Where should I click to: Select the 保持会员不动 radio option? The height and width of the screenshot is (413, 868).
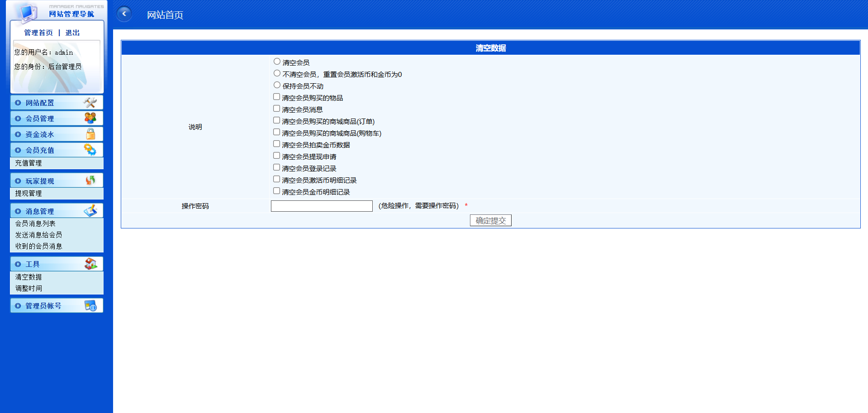(x=277, y=85)
